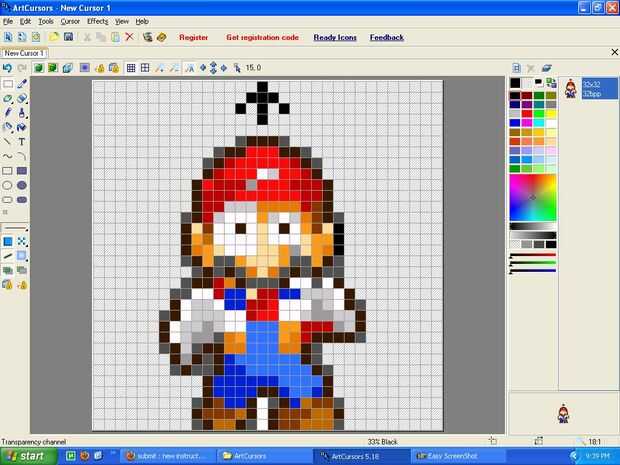Toggle the second green cube button
This screenshot has height=465, width=620.
[x=53, y=68]
